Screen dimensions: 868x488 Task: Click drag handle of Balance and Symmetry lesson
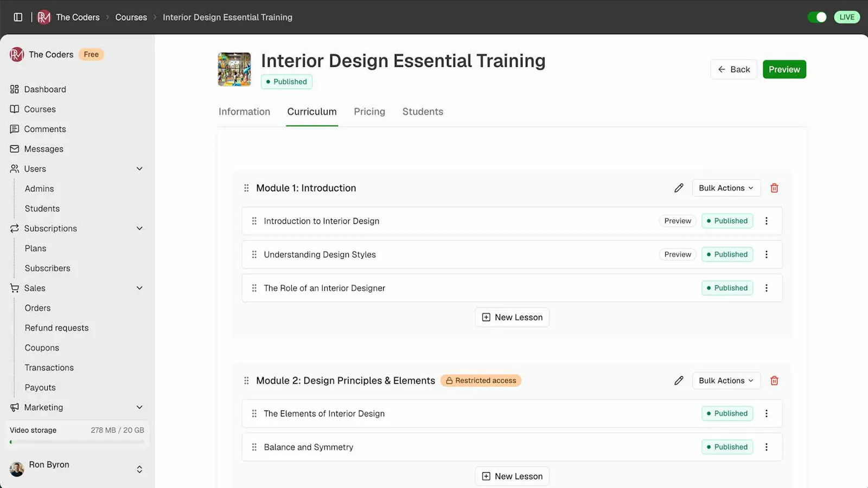coord(254,447)
